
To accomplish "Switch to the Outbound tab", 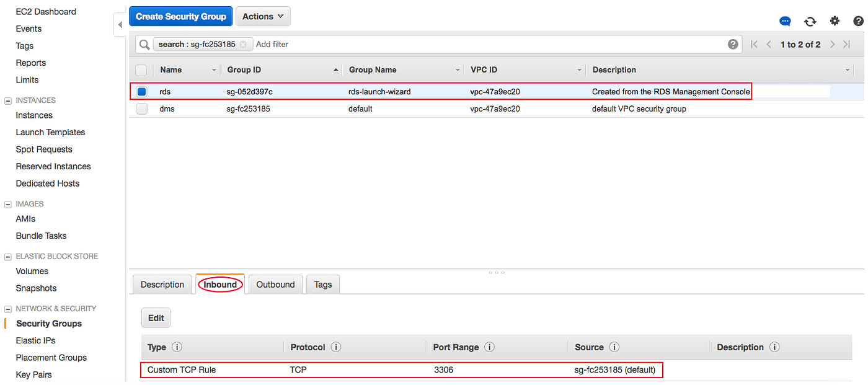I will (275, 284).
